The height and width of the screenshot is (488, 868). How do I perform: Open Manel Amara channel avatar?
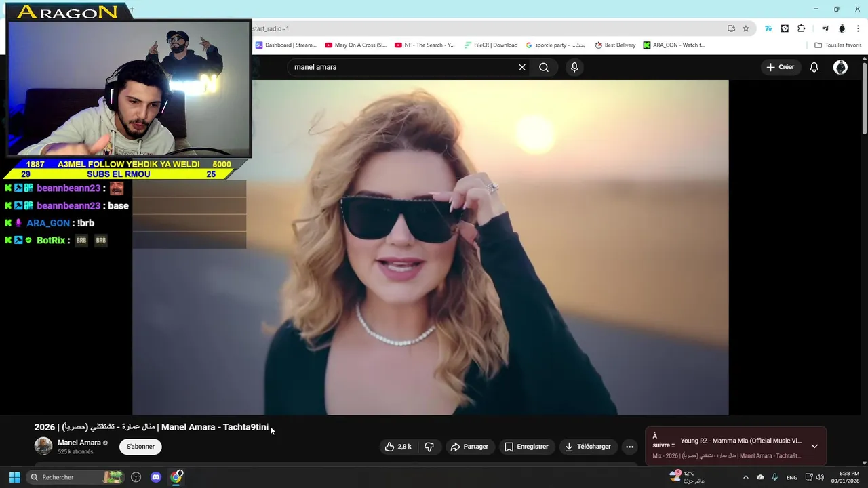tap(43, 446)
